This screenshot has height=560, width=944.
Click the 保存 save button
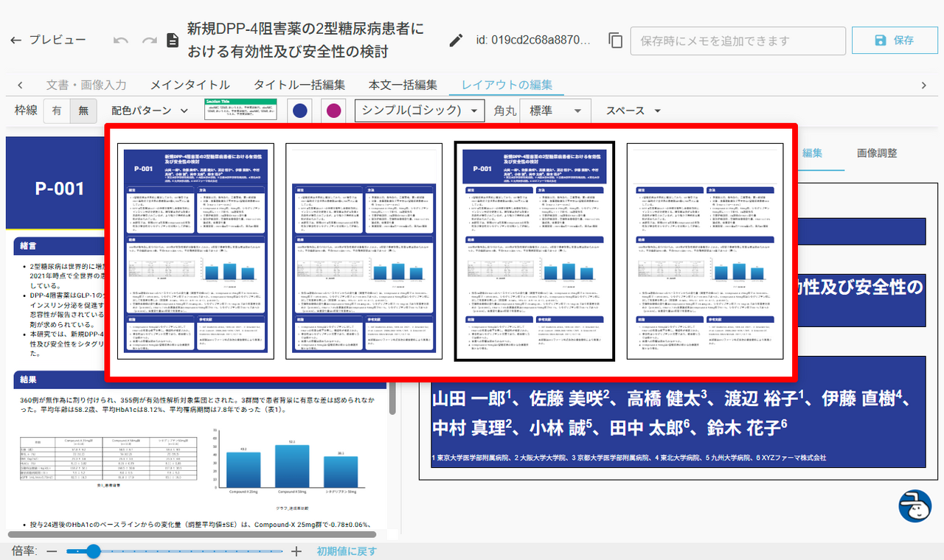[x=893, y=41]
